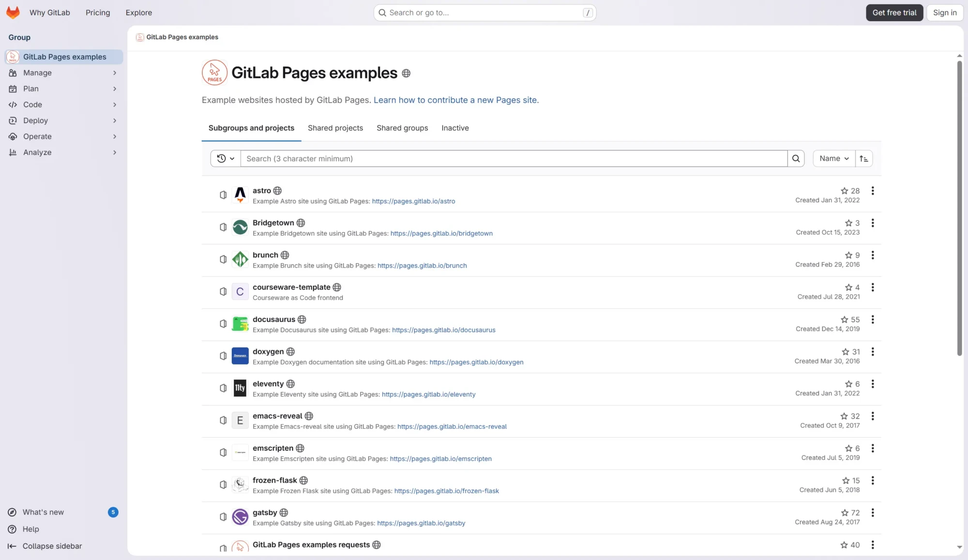The height and width of the screenshot is (560, 968).
Task: Open the frozen-flask project name link
Action: (274, 480)
